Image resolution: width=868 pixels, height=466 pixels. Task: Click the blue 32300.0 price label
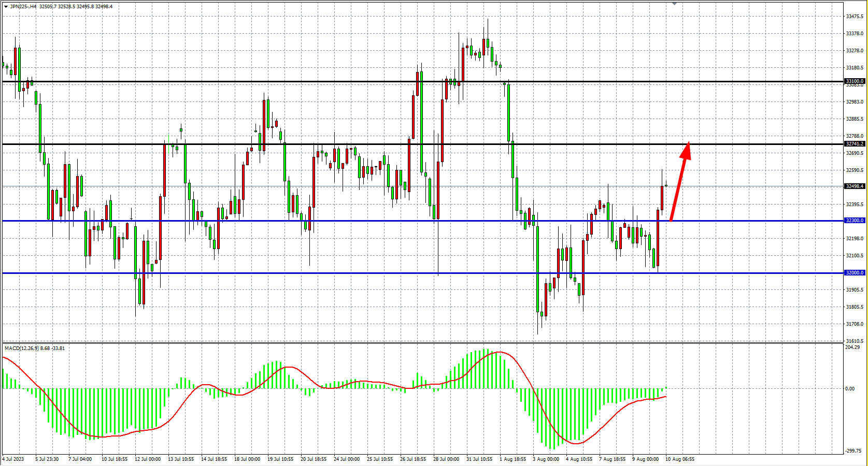coord(855,221)
